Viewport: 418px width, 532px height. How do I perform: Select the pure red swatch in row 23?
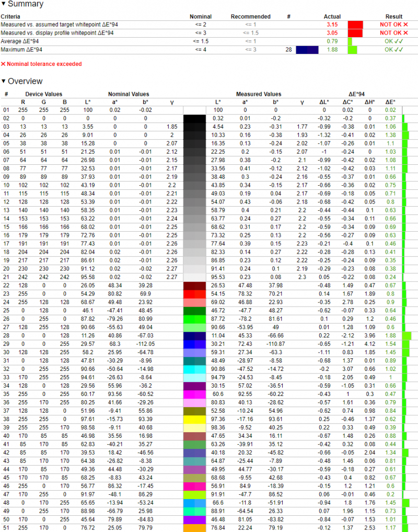coord(194,294)
